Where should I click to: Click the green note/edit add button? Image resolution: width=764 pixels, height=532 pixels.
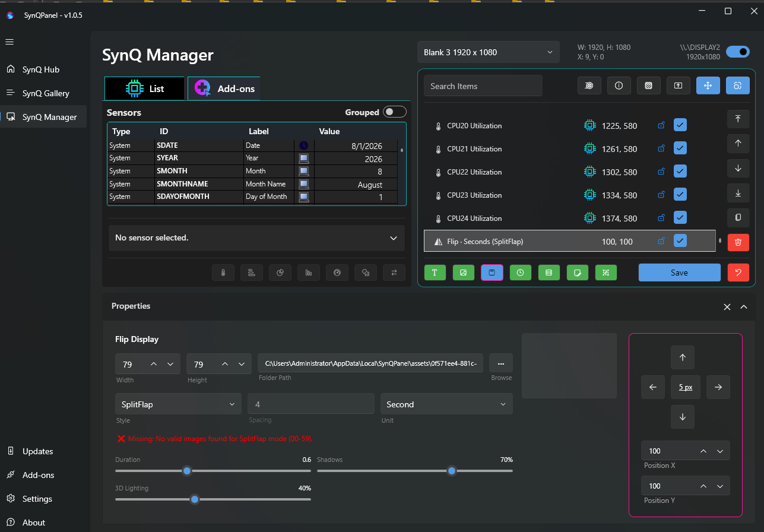coord(578,273)
